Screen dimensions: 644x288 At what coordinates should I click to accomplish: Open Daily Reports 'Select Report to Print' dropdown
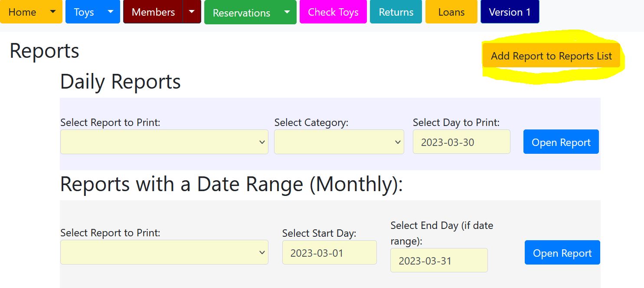[164, 142]
